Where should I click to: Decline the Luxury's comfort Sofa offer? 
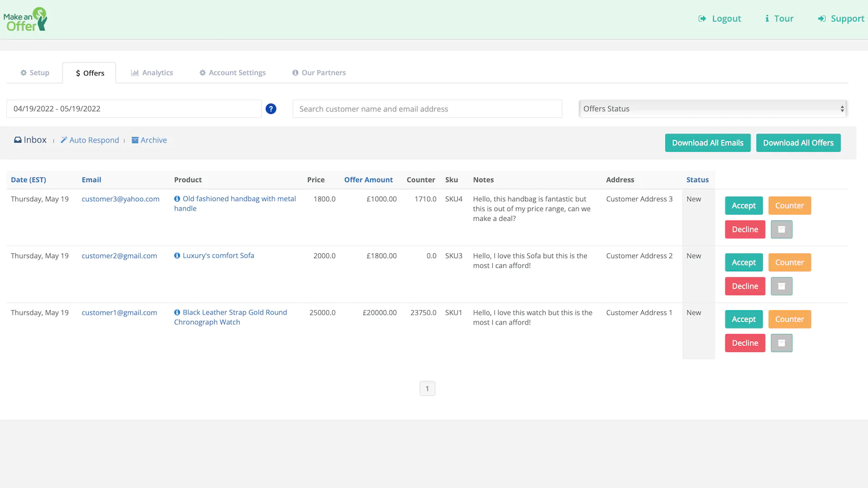pos(744,286)
